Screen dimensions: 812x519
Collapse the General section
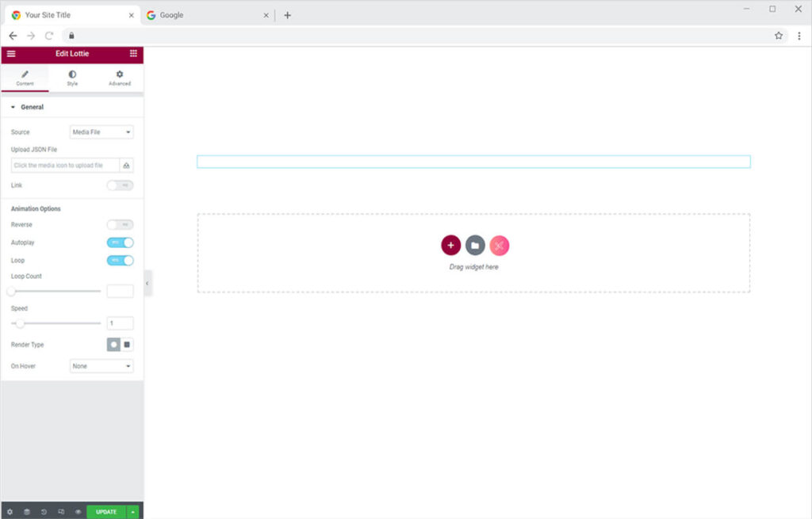[28, 107]
